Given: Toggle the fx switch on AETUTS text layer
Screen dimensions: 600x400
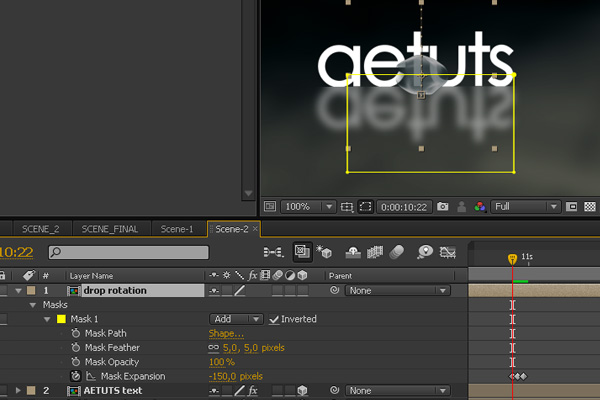Looking at the screenshot, I should [x=253, y=390].
